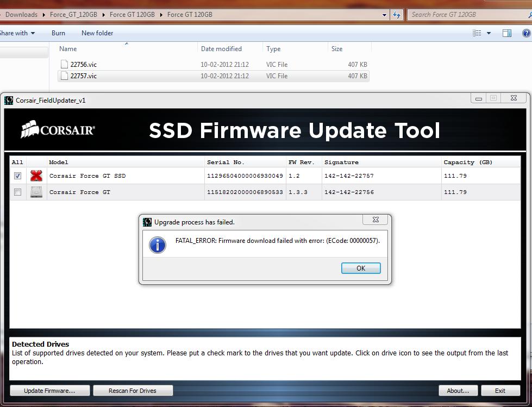Click the red X failed drive icon

[36, 176]
